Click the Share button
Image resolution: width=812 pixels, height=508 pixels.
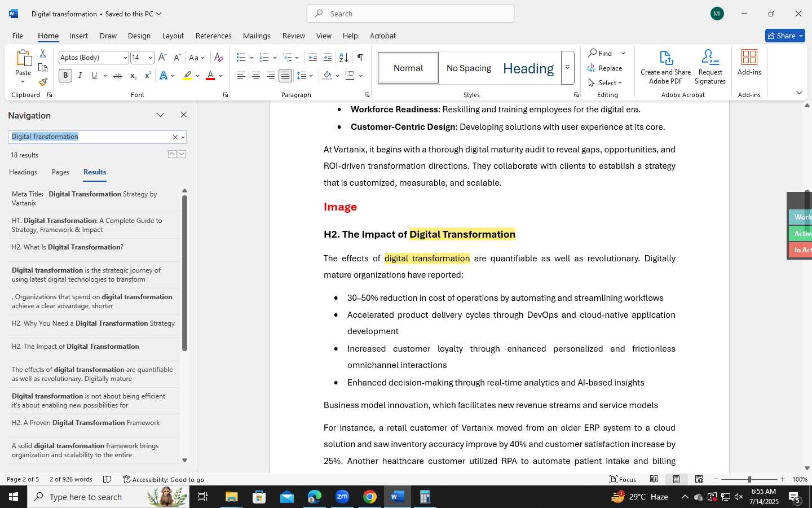point(785,36)
